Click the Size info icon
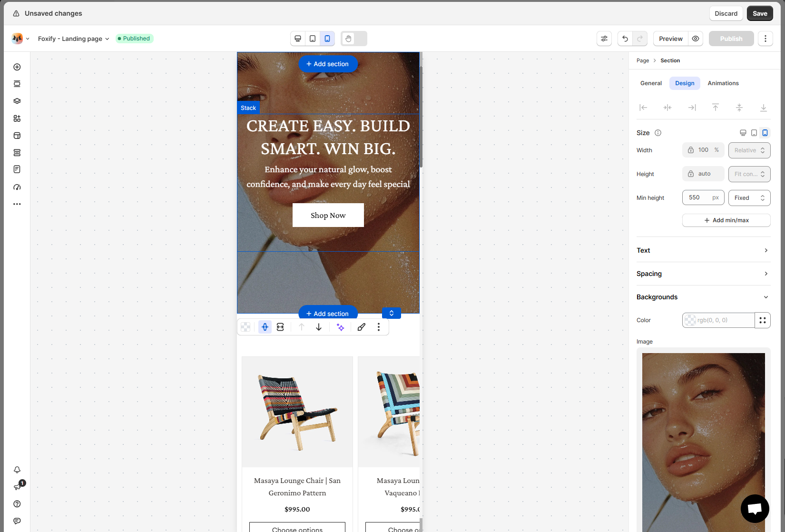785x532 pixels. (x=658, y=133)
